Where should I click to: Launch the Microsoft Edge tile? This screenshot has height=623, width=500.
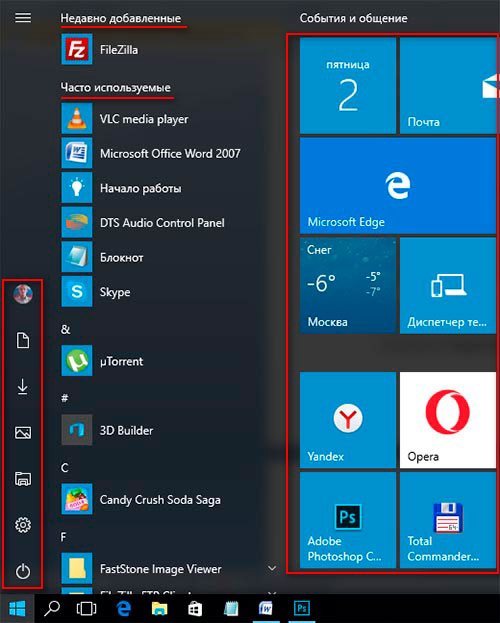pos(398,186)
